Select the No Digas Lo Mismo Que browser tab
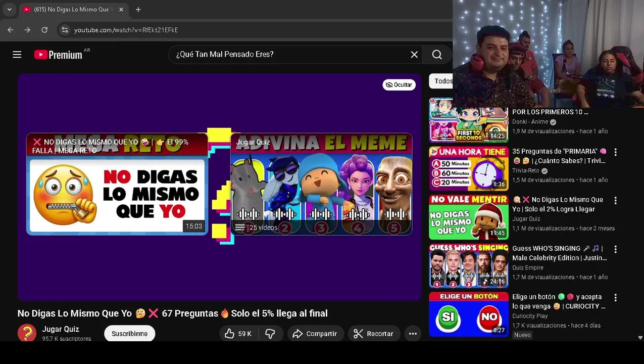The height and width of the screenshot is (364, 644). click(x=73, y=9)
